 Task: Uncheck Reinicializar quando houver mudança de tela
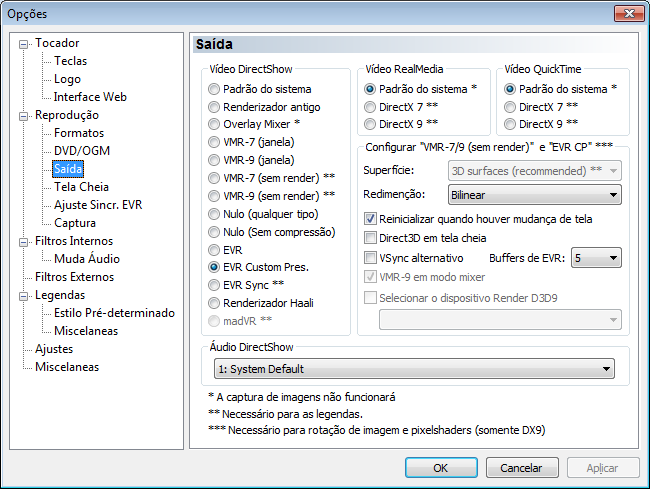[x=370, y=218]
